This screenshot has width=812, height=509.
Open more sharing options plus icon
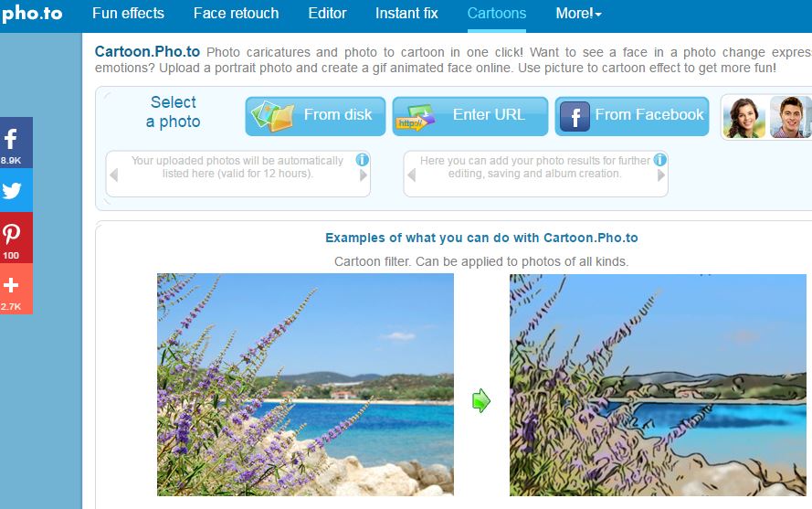click(16, 289)
